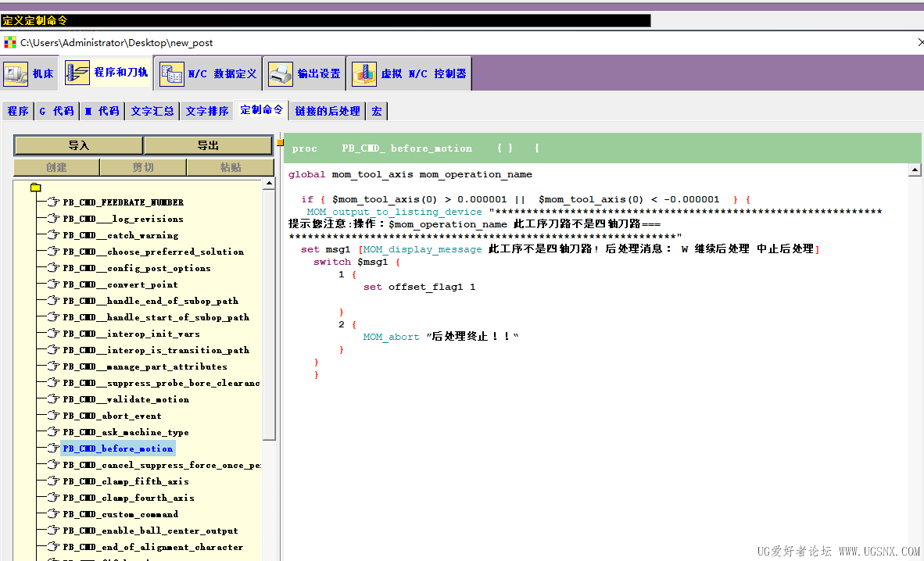
Task: Select PB_CMD___log_revisions command
Action: pos(124,219)
